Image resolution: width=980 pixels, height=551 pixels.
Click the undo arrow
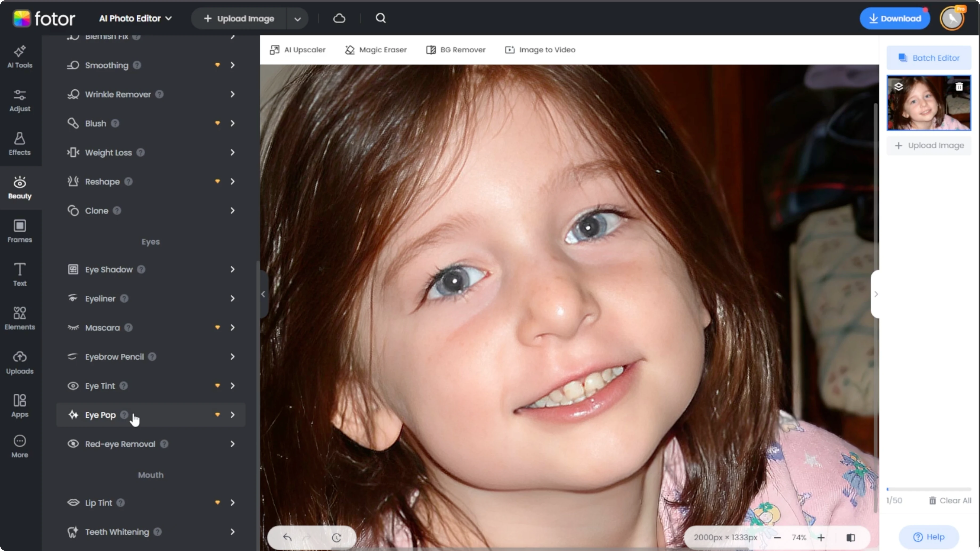tap(287, 537)
